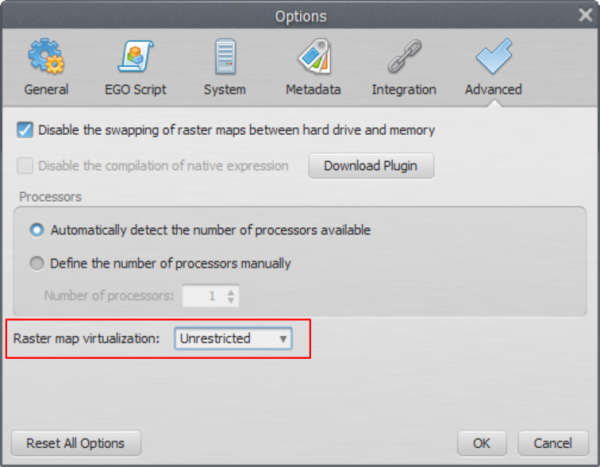Click the Unrestricted dropdown arrow

[x=283, y=339]
